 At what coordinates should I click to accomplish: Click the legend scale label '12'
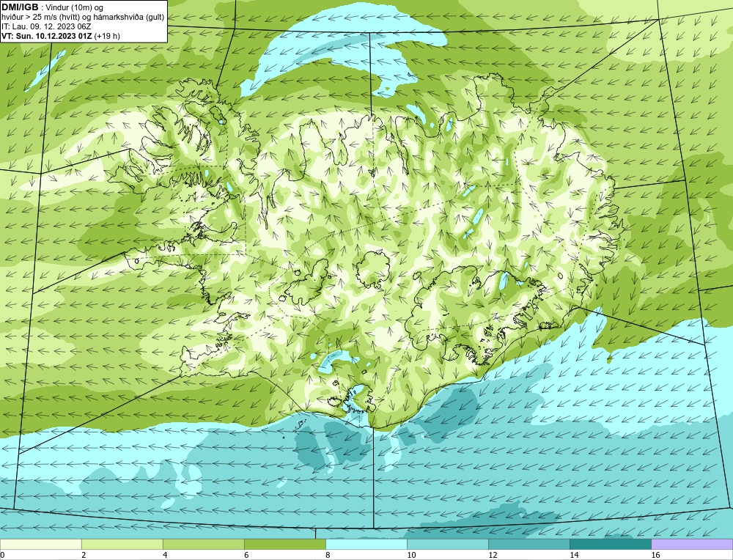(x=493, y=555)
